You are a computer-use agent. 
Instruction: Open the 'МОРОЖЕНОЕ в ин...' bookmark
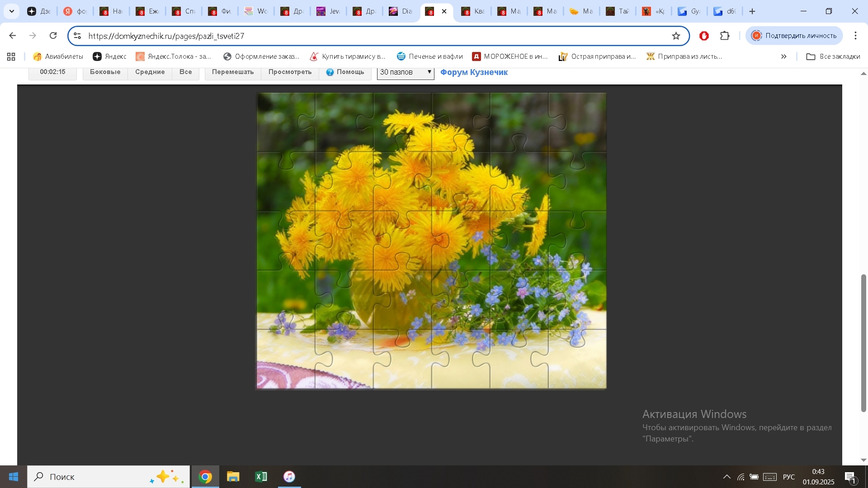[510, 56]
